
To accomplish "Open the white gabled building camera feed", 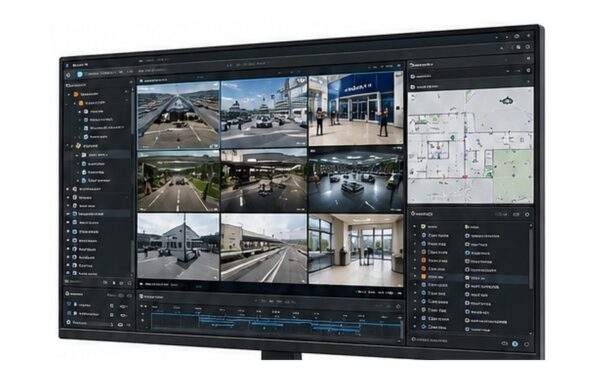I will click(178, 247).
